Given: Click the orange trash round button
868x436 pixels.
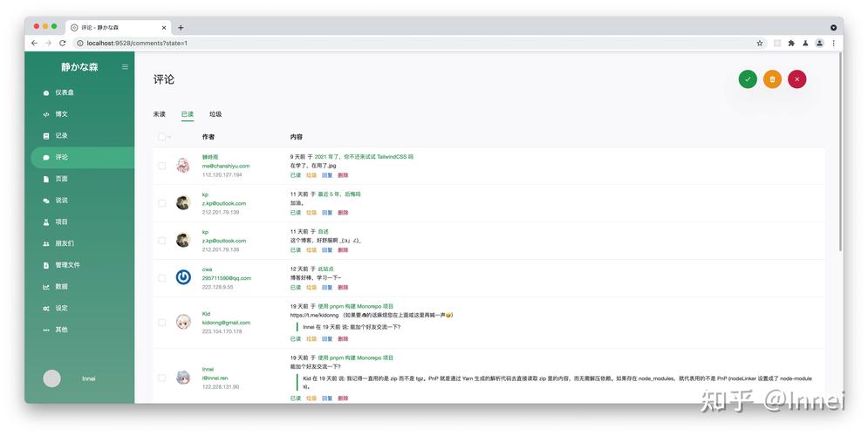Looking at the screenshot, I should pos(772,79).
